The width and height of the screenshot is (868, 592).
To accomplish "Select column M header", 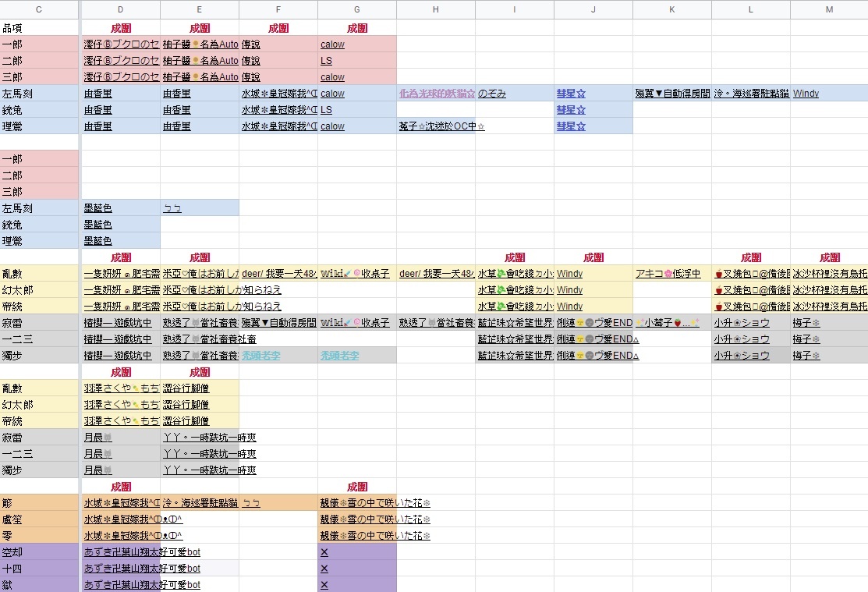I will pos(829,9).
